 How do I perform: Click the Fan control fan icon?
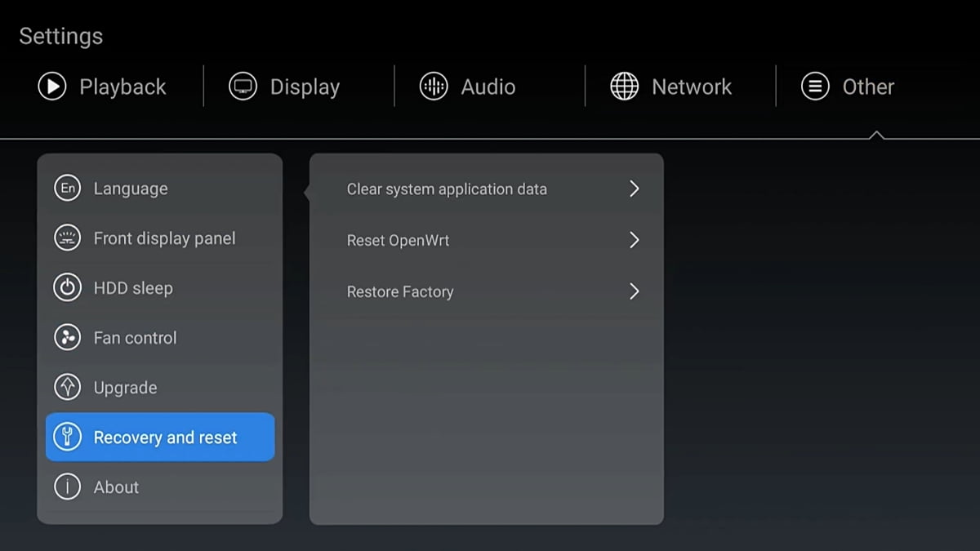67,338
